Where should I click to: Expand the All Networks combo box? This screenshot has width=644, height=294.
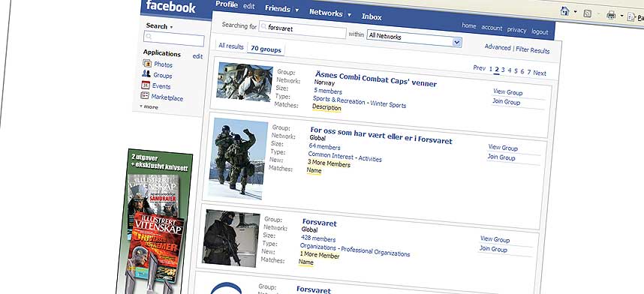457,42
